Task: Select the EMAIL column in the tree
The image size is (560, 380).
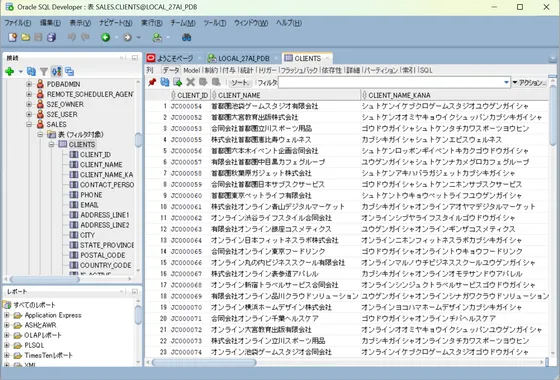Action: pyautogui.click(x=89, y=205)
